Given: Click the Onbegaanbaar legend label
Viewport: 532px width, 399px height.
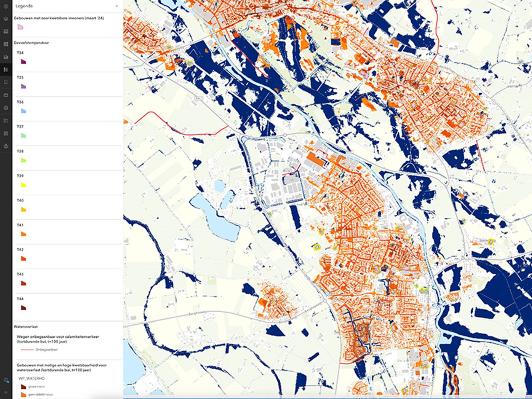Looking at the screenshot, I should (47, 350).
